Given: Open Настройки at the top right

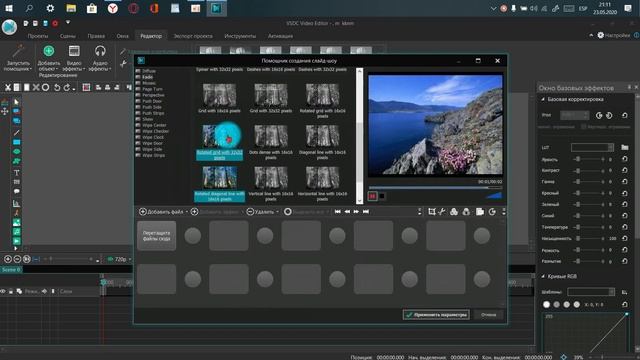Looking at the screenshot, I should (614, 36).
